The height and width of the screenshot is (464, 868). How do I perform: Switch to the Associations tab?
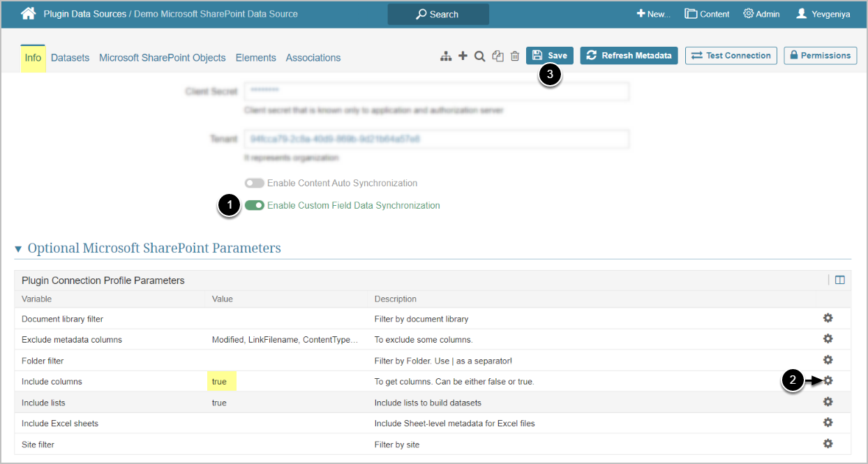coord(313,58)
